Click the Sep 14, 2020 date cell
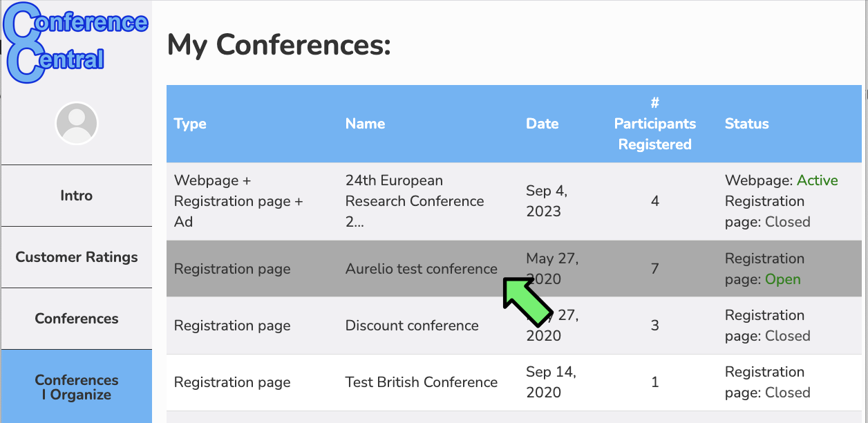Screen dimensions: 868x423 [x=551, y=382]
